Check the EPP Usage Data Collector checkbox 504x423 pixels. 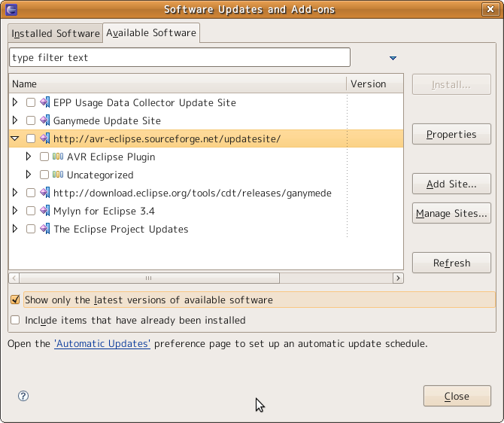coord(31,102)
